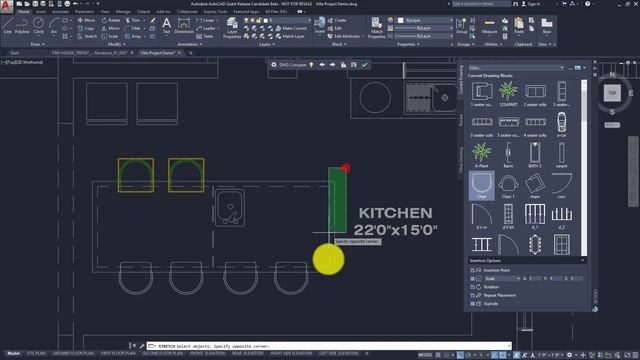
Task: Click the Match Layer button
Action: (x=290, y=36)
